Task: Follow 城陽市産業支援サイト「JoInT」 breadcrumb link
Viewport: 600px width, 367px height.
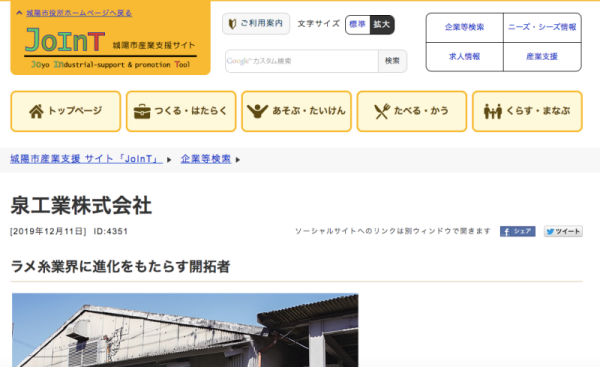Action: coord(86,159)
